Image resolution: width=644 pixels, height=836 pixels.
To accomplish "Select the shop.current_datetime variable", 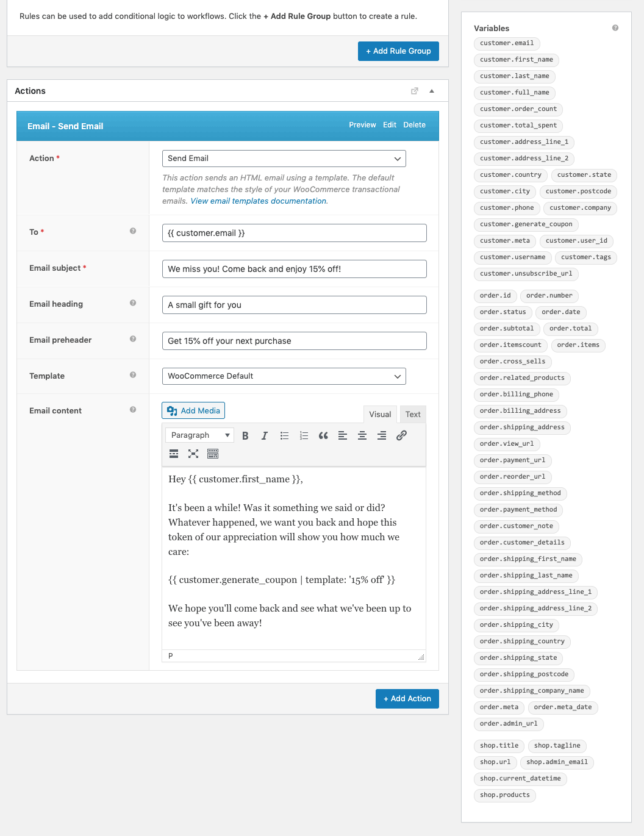I will coord(520,779).
